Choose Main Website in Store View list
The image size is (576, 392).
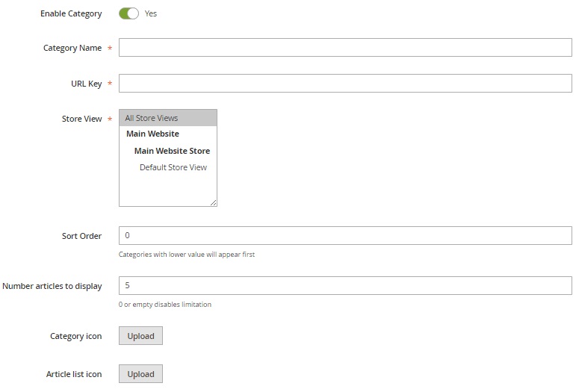tap(152, 134)
